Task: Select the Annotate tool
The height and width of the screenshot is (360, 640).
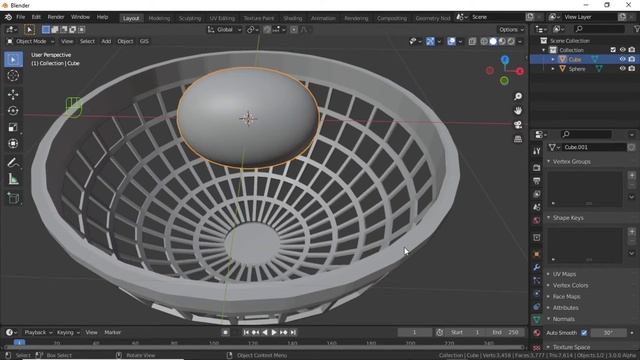Action: 13,163
